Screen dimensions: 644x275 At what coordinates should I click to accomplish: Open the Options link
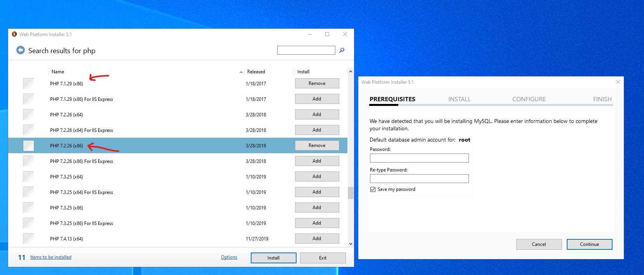pyautogui.click(x=229, y=257)
